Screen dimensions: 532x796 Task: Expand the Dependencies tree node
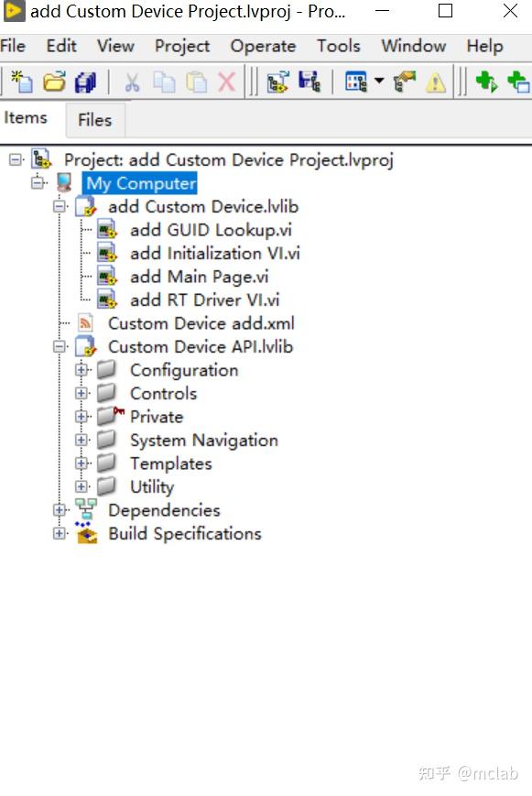tap(60, 510)
